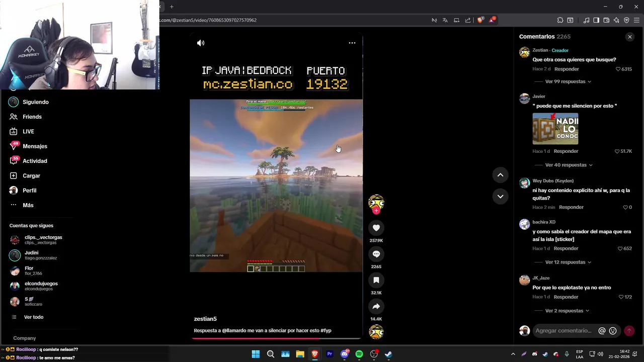Click the Agregar comentario input field

click(563, 331)
